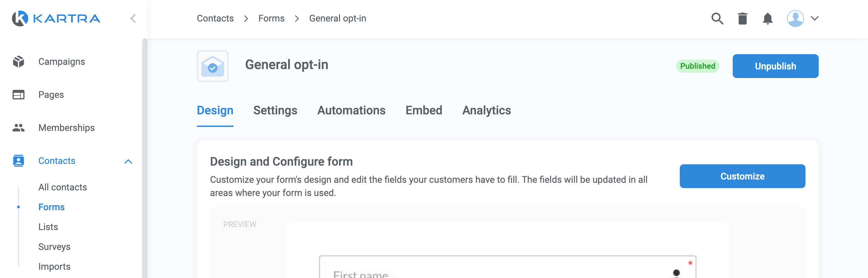This screenshot has height=278, width=868.
Task: Click the First name preview field
Action: click(507, 267)
